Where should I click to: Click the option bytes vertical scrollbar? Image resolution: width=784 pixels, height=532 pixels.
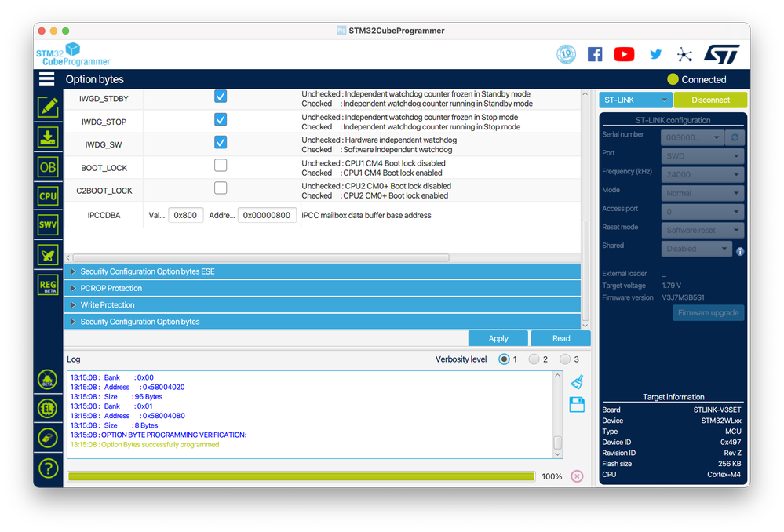[585, 270]
